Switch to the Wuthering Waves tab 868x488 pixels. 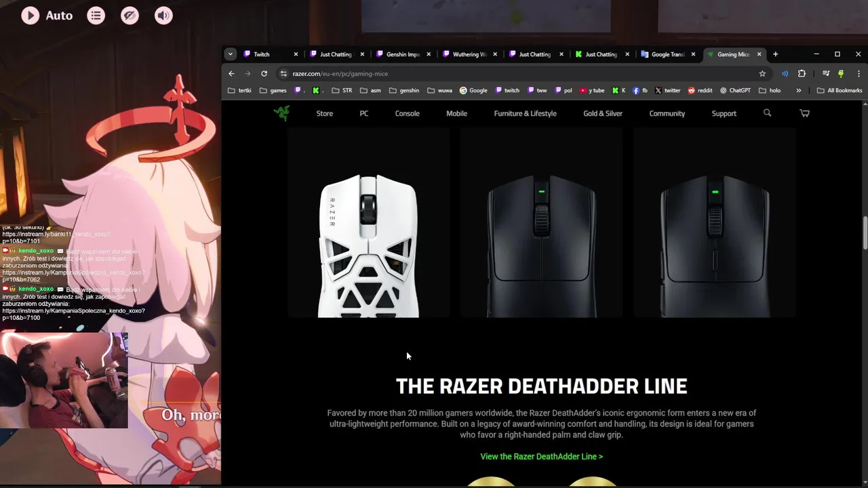469,54
